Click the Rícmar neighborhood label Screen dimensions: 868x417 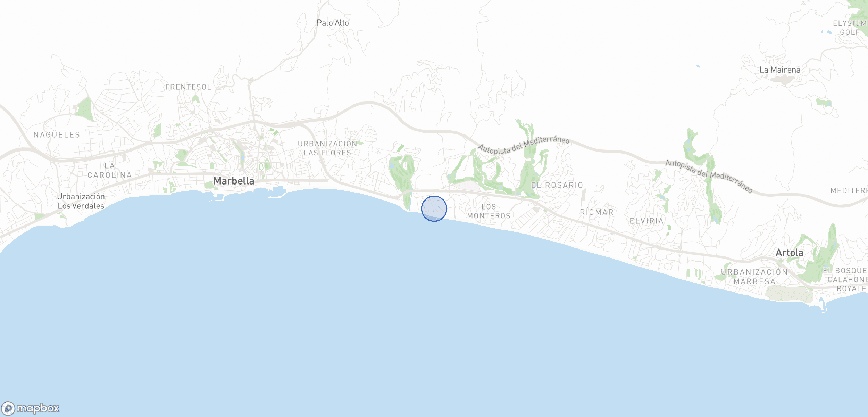pos(597,212)
